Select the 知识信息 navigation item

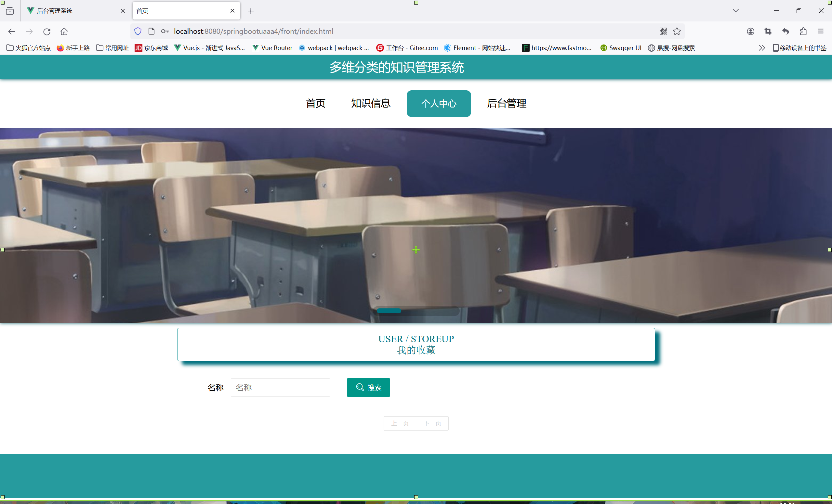[370, 103]
